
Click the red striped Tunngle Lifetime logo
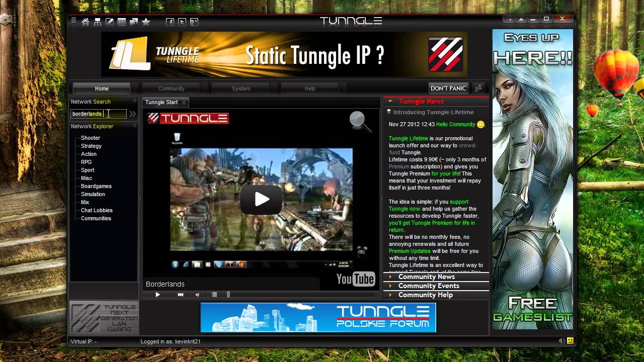446,54
